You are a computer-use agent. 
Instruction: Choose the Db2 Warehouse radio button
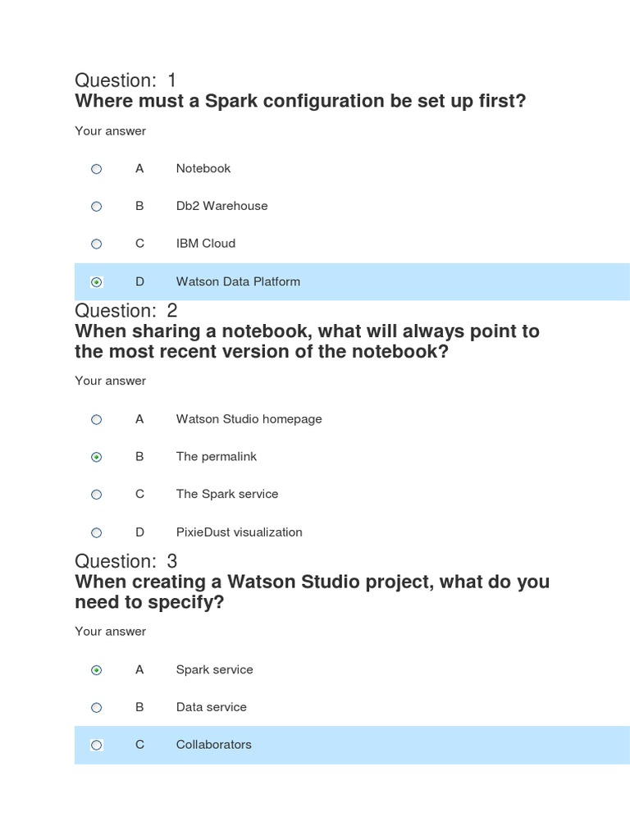tap(97, 207)
